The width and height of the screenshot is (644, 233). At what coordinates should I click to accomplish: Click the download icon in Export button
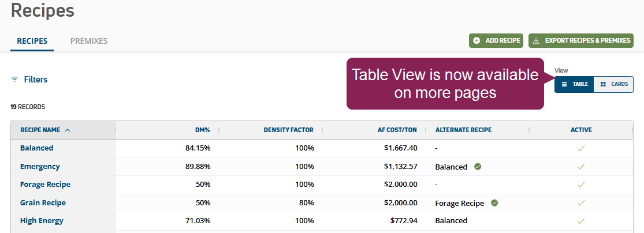tap(536, 40)
